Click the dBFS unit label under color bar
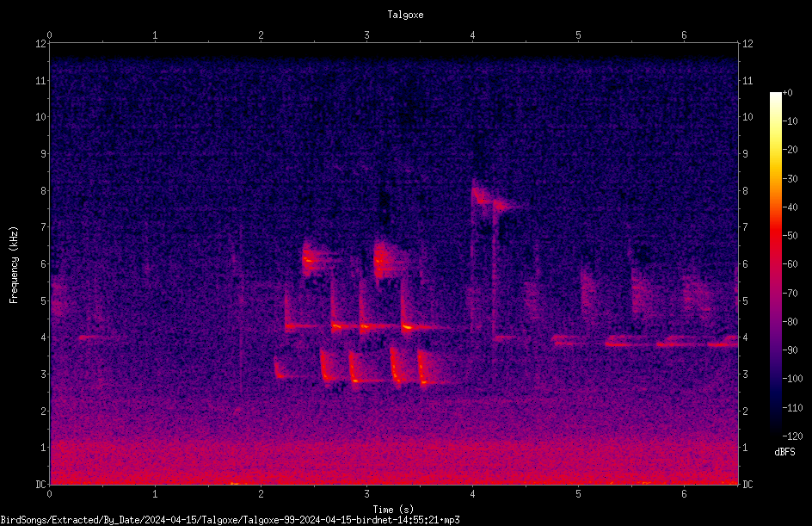 (784, 452)
